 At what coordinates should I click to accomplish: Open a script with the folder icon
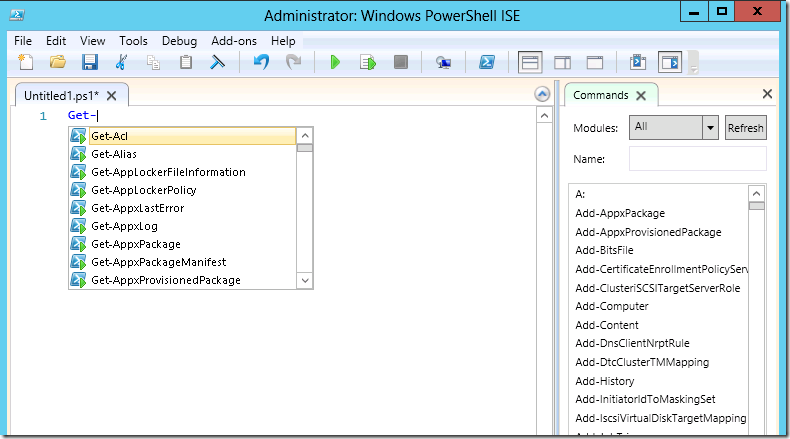(58, 62)
